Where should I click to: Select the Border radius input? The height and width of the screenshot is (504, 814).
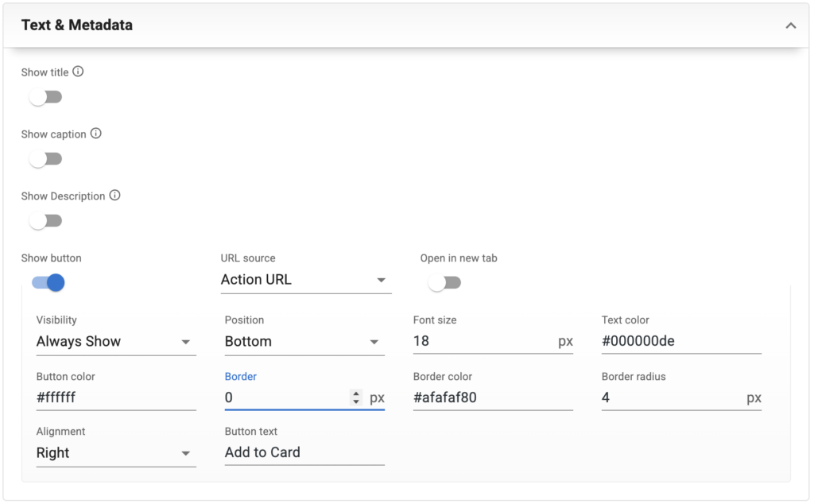pos(672,397)
